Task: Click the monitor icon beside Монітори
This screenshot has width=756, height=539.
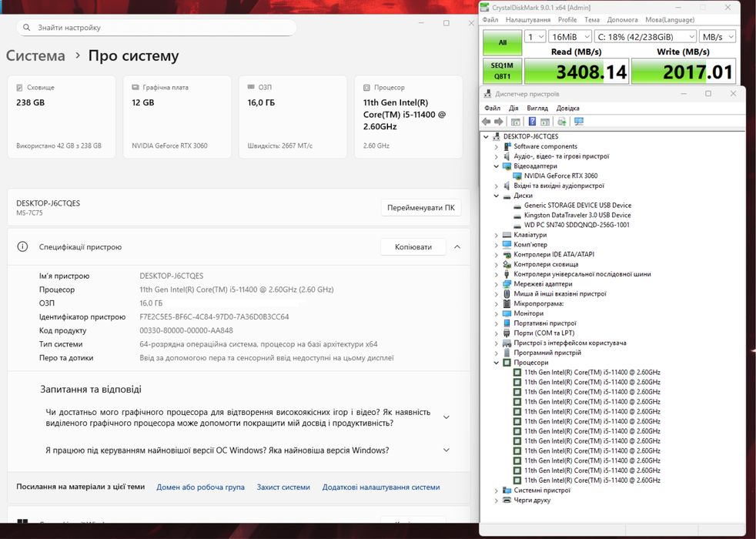Action: (x=507, y=313)
